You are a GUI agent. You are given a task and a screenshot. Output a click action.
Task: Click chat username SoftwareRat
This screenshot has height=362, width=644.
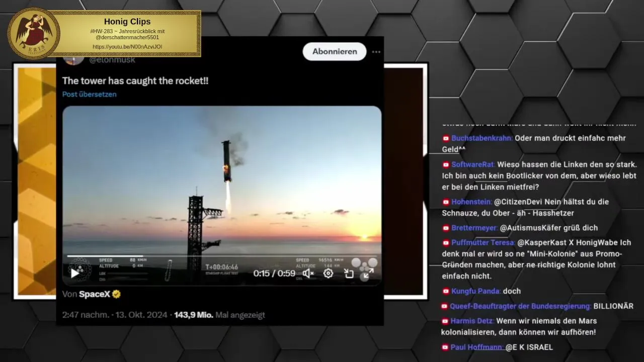[x=473, y=164]
